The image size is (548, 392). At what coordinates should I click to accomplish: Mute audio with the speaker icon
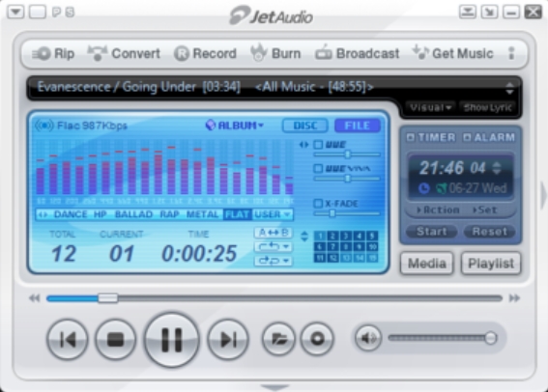(368, 338)
